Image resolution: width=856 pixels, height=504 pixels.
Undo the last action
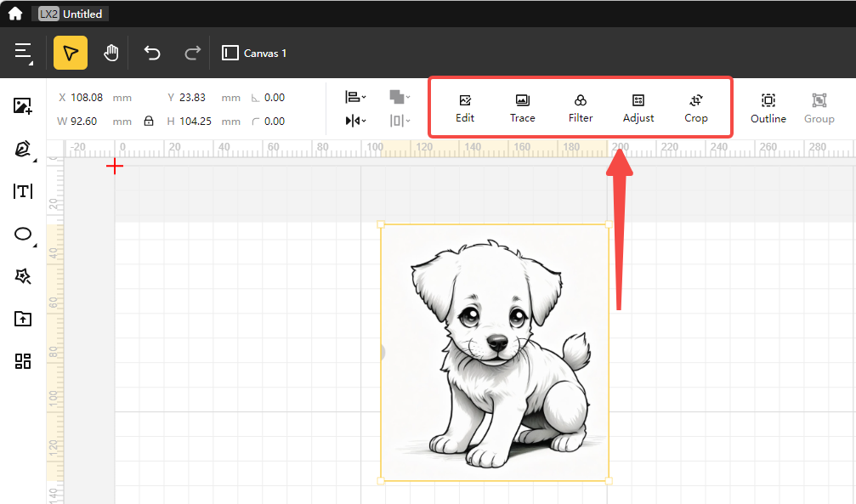pyautogui.click(x=152, y=53)
